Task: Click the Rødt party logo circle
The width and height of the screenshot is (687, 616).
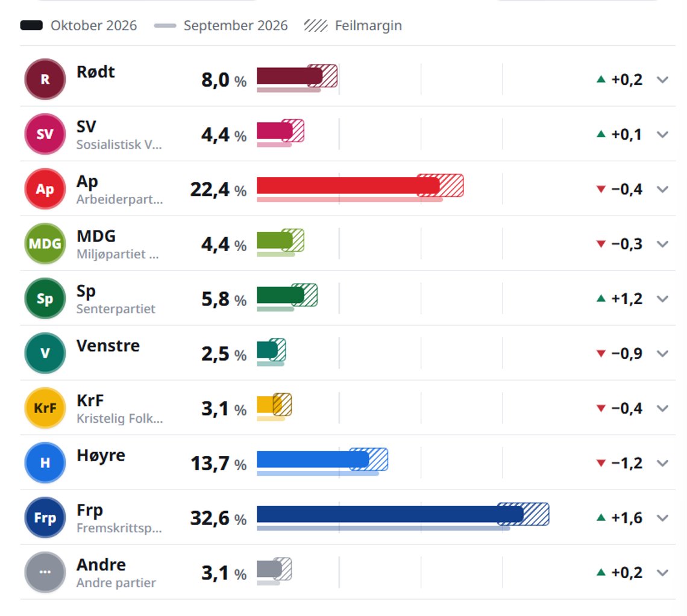Action: coord(45,79)
